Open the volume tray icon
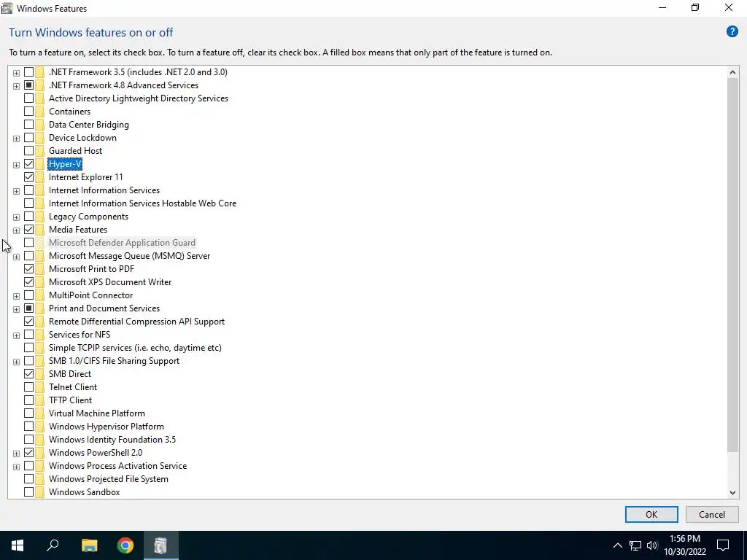 click(x=652, y=545)
